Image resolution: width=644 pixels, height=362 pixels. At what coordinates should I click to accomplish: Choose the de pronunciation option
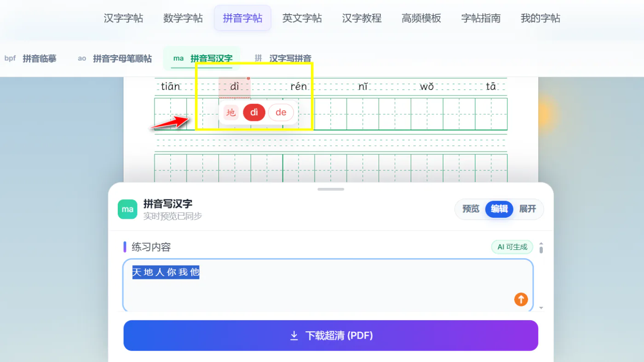click(281, 113)
